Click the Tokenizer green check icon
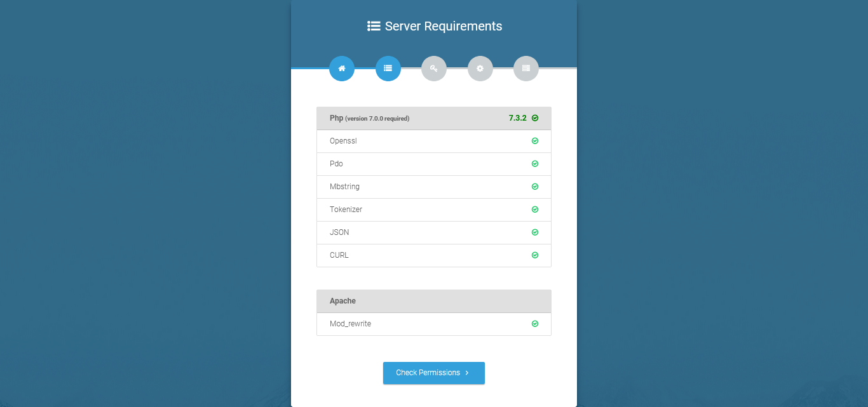Screen dimensions: 868x407 535,210
